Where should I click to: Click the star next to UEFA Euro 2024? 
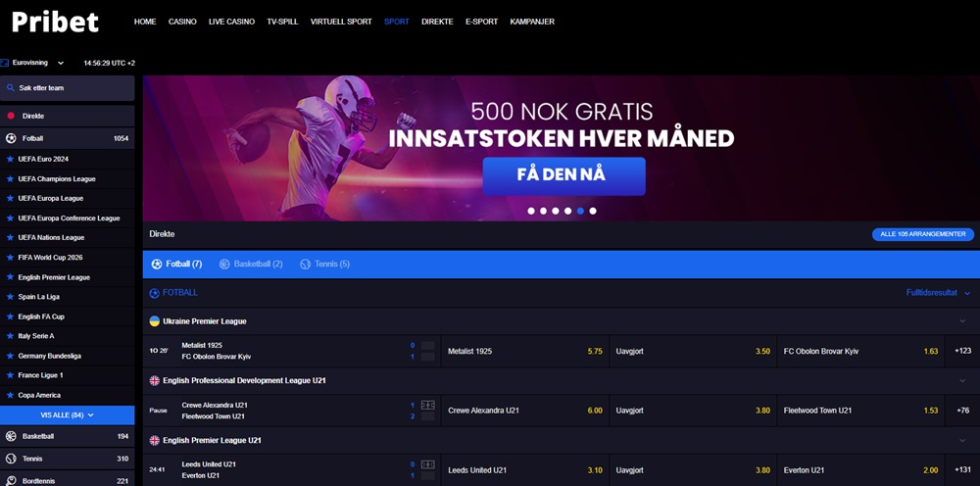(10, 159)
